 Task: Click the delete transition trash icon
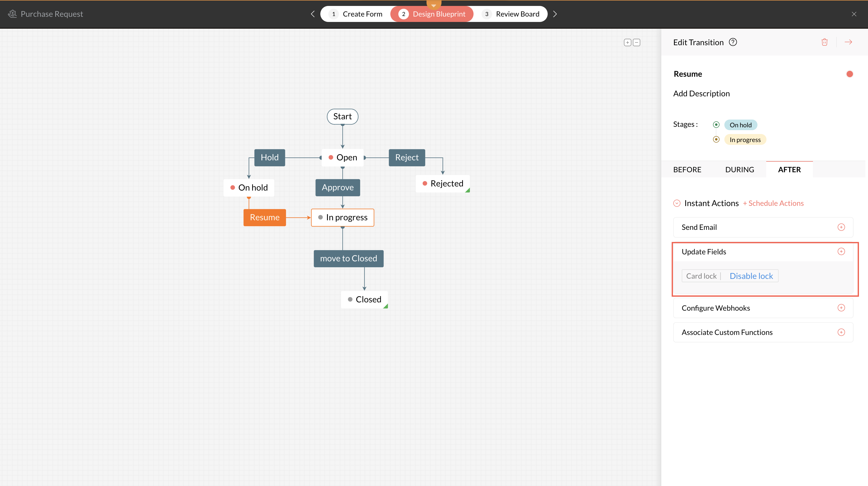(824, 42)
